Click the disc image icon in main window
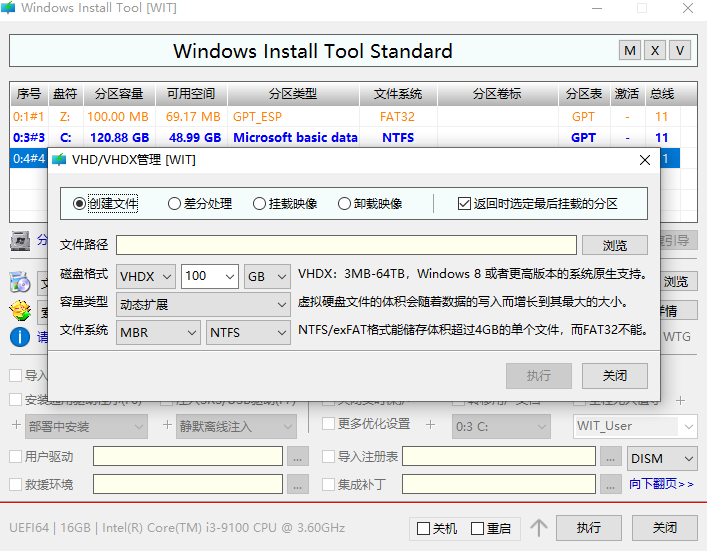 pos(20,283)
